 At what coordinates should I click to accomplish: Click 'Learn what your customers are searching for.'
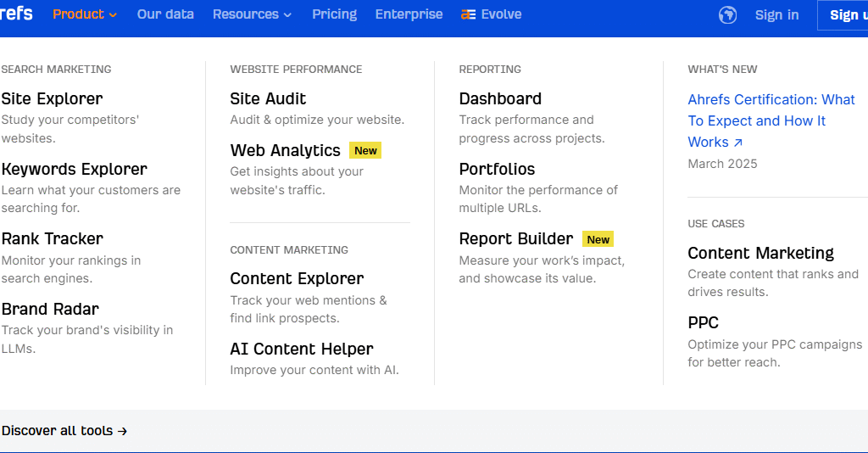(91, 199)
